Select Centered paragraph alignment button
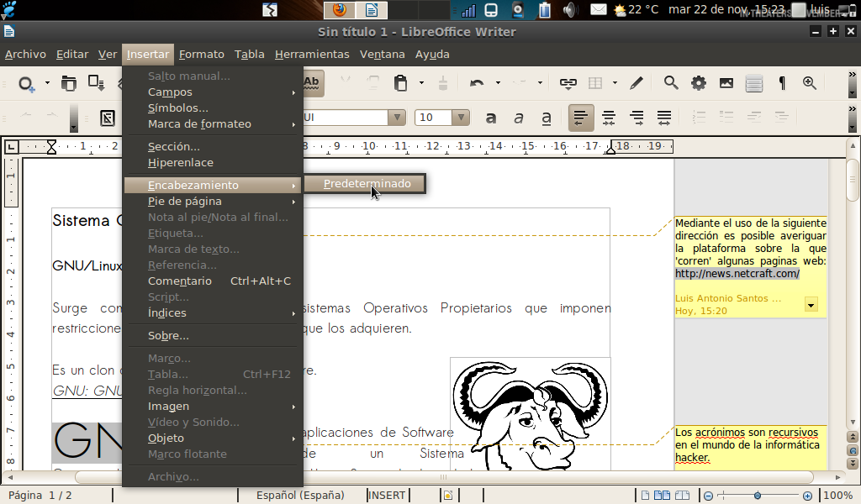The image size is (861, 504). tap(609, 118)
